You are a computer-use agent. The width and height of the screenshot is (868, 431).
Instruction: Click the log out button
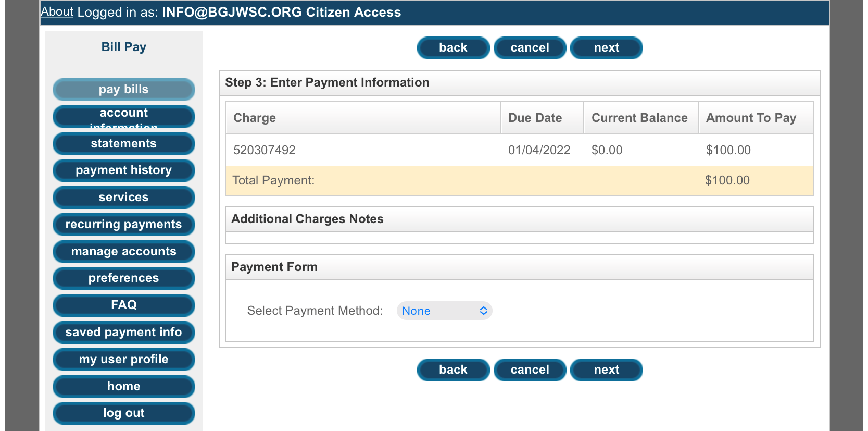point(124,413)
